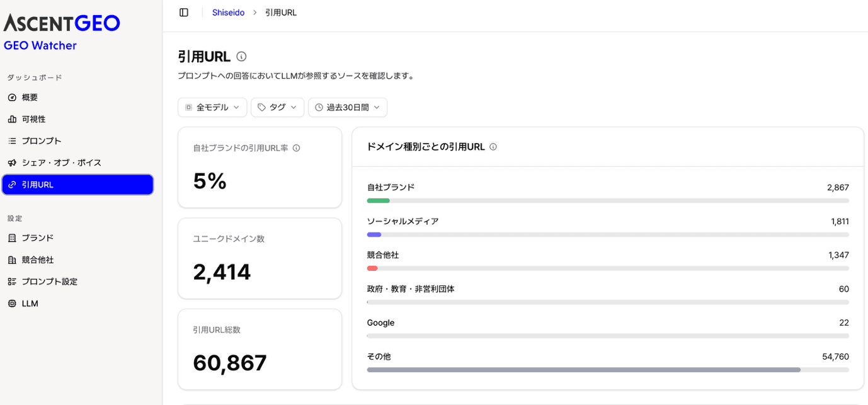The height and width of the screenshot is (405, 868).
Task: Click value 54,760
Action: 835,357
